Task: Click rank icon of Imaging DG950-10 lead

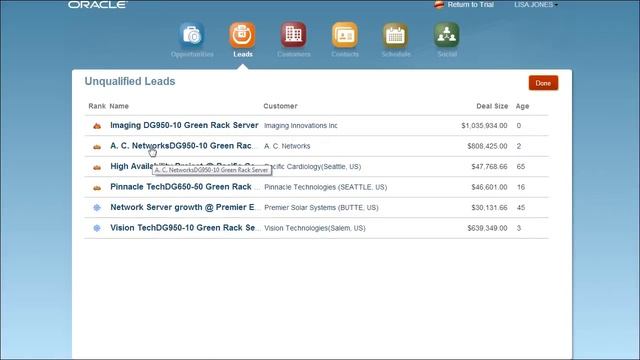Action: (97, 126)
